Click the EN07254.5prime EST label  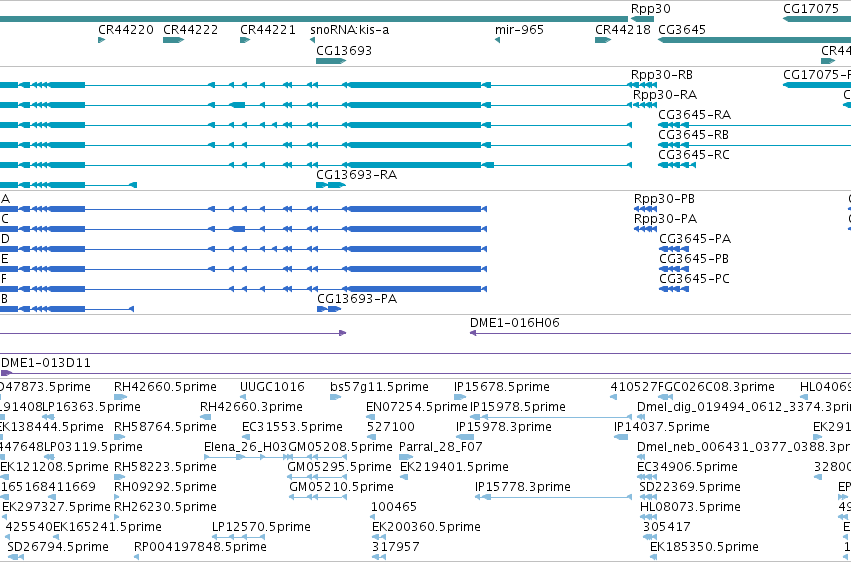(417, 407)
